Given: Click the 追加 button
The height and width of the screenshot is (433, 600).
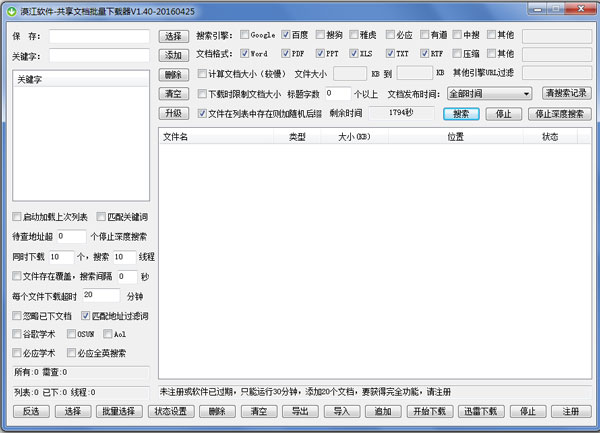Looking at the screenshot, I should [x=383, y=411].
